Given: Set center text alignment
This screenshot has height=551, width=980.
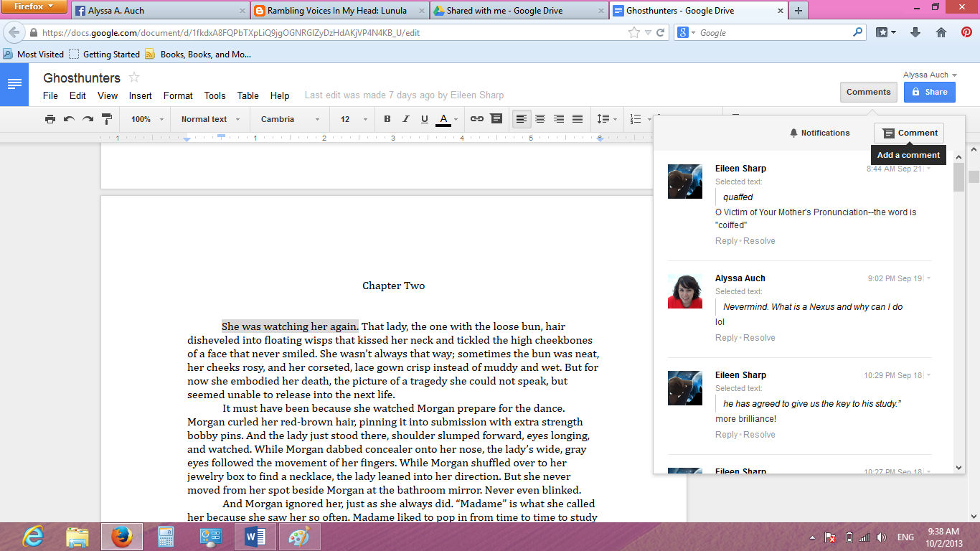Looking at the screenshot, I should (x=540, y=119).
